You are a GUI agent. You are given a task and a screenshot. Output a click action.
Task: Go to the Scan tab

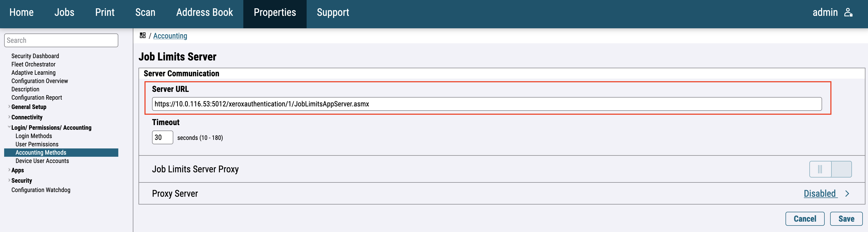pos(145,12)
